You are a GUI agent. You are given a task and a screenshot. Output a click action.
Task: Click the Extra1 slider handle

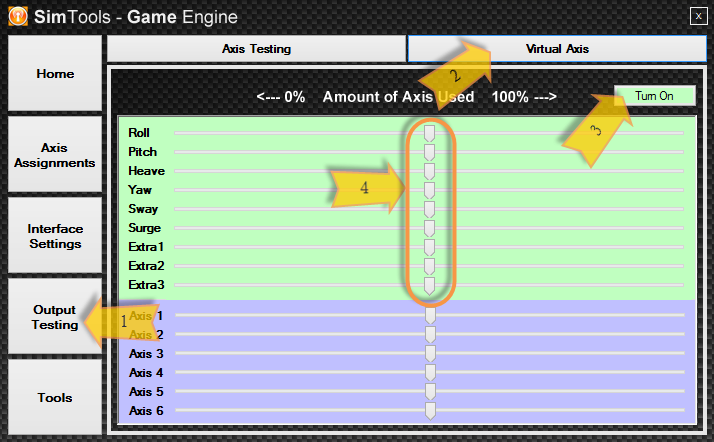[429, 248]
